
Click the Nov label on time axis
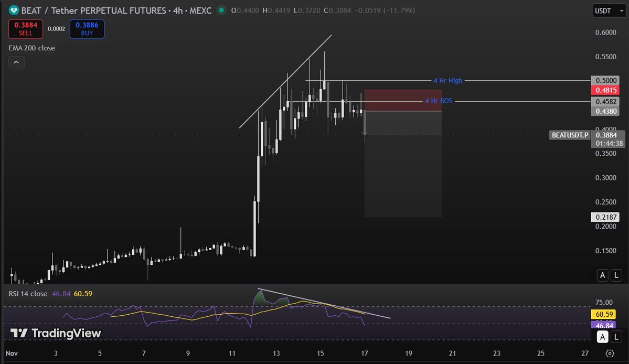point(12,353)
